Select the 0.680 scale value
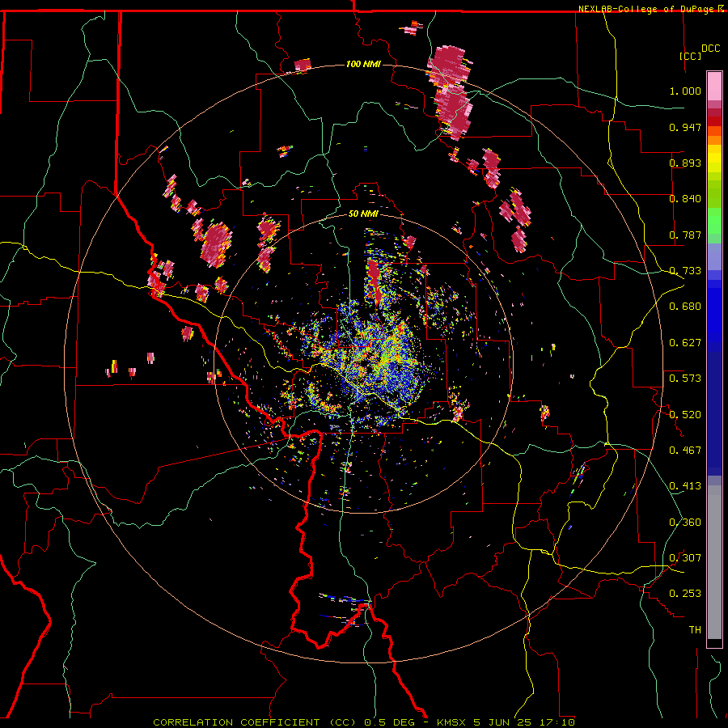This screenshot has width=728, height=728. 685,307
